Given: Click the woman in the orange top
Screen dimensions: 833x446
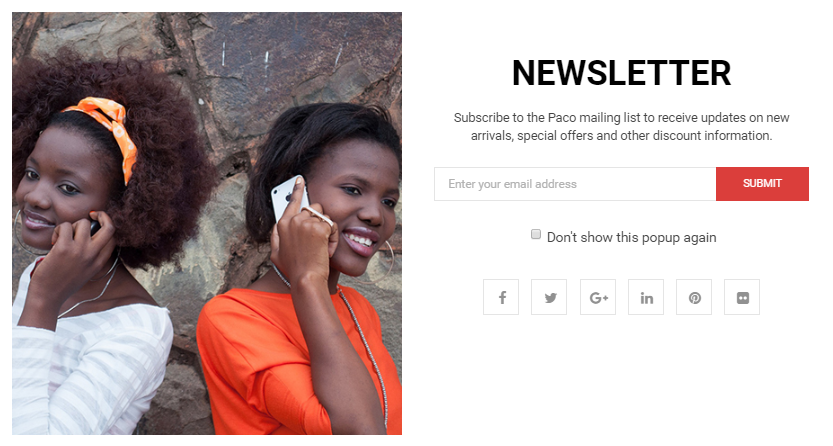Looking at the screenshot, I should pos(308,276).
